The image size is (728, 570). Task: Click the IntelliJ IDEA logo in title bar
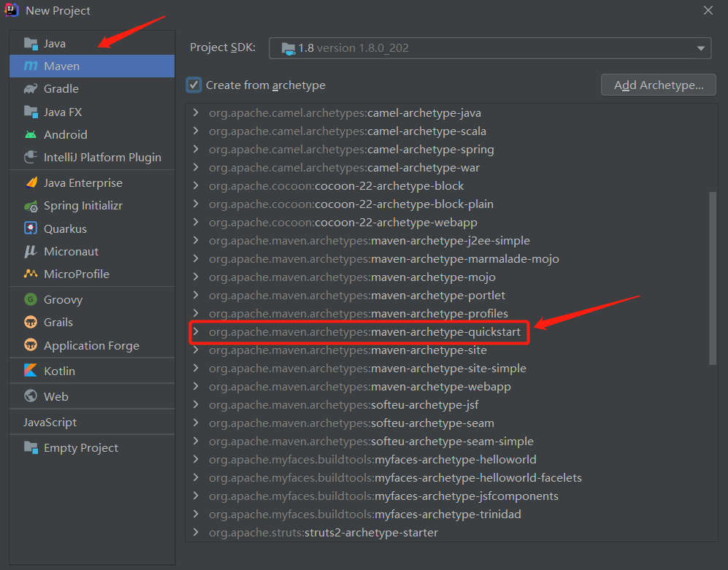(x=11, y=10)
